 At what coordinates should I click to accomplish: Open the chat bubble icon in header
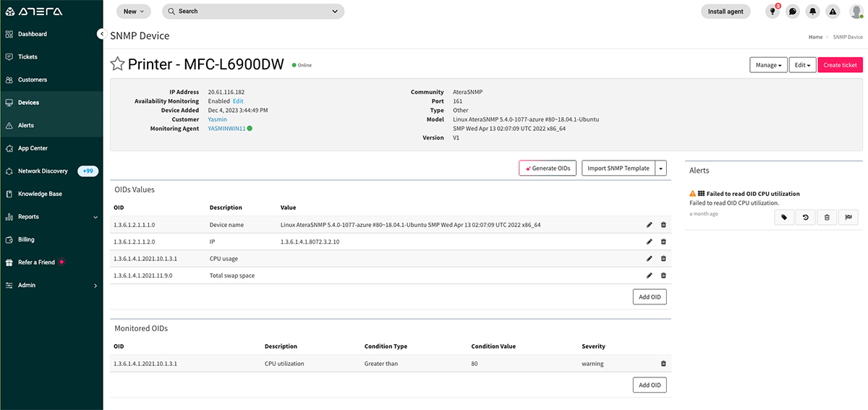[x=793, y=12]
